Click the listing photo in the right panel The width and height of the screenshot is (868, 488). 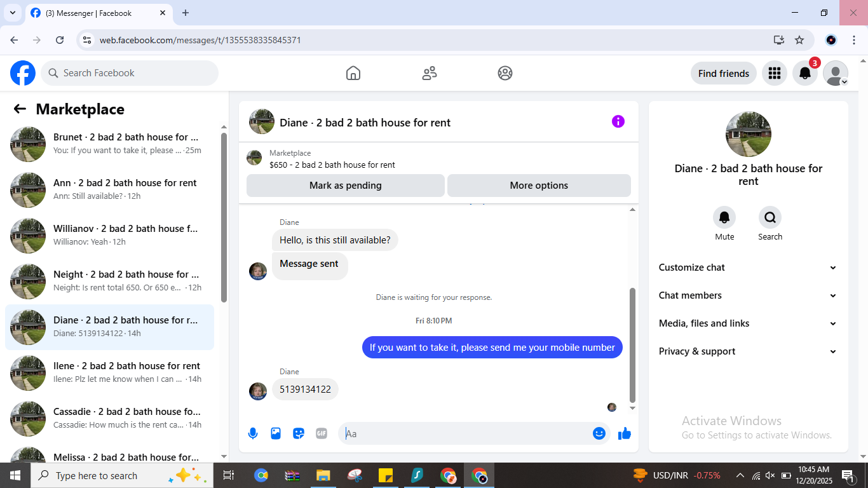(x=749, y=134)
